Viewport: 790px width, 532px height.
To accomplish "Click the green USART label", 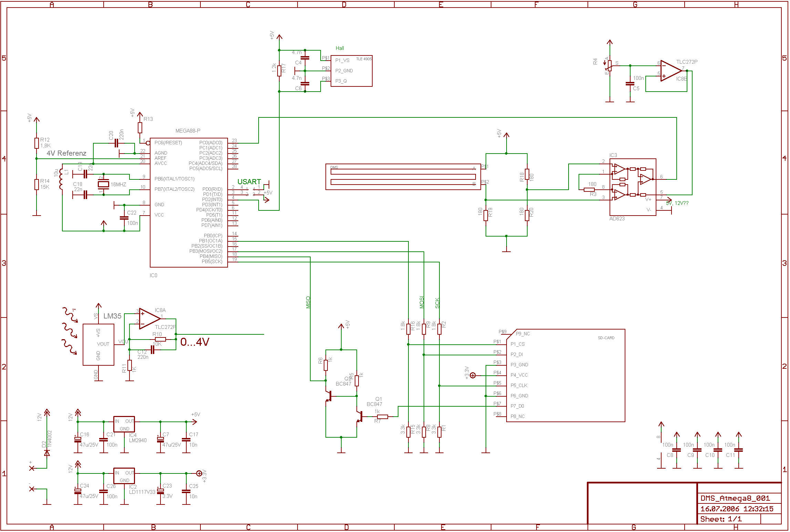I will [x=249, y=182].
